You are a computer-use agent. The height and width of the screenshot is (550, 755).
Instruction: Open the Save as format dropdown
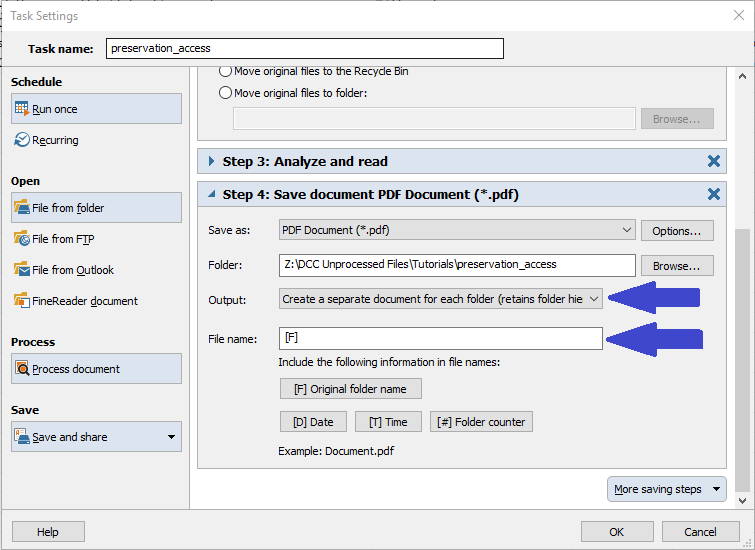(x=456, y=230)
